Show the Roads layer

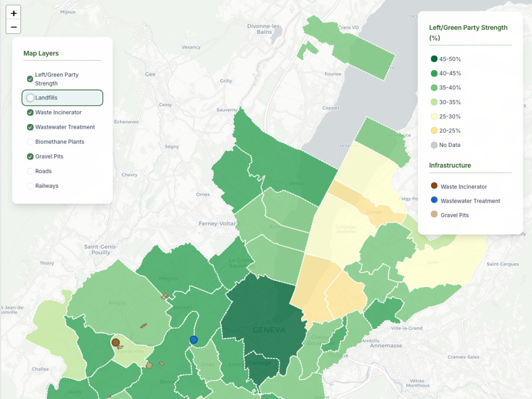point(30,171)
